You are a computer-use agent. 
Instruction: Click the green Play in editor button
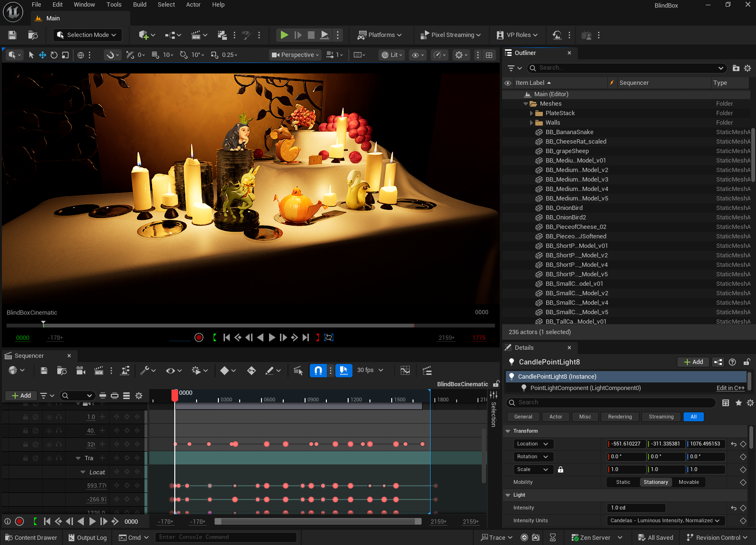[284, 35]
